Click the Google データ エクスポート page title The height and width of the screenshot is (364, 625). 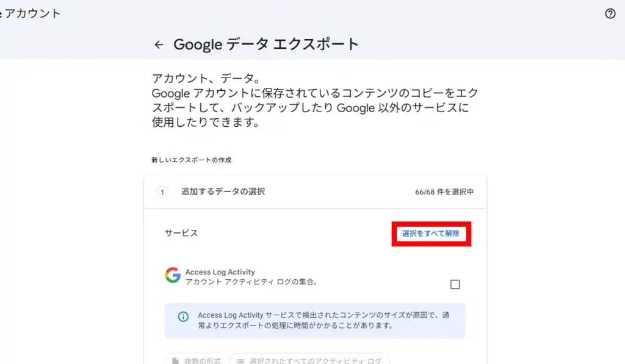(266, 44)
